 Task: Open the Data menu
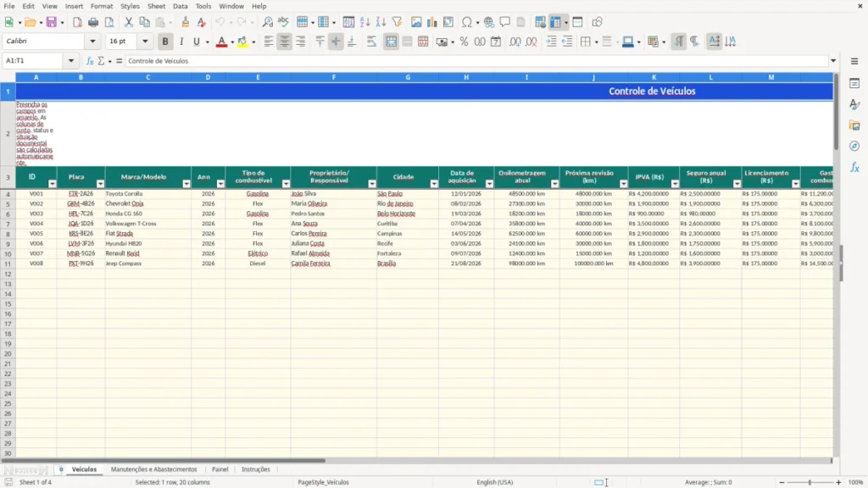click(181, 6)
